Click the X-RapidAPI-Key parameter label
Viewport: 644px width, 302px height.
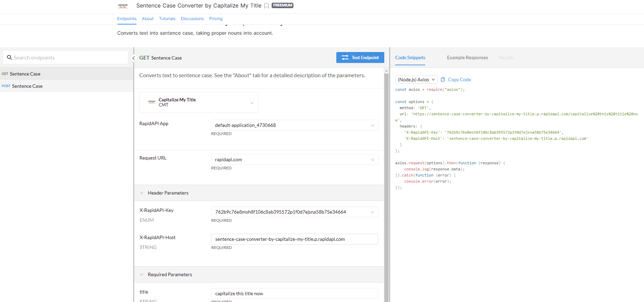157,210
